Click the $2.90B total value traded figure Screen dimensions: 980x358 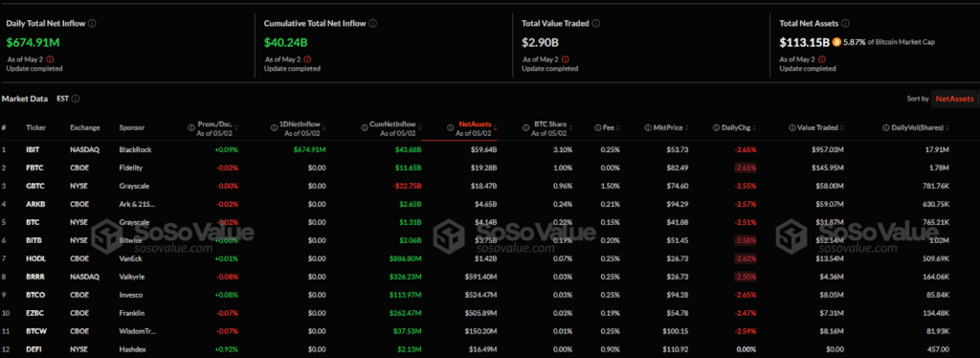541,43
